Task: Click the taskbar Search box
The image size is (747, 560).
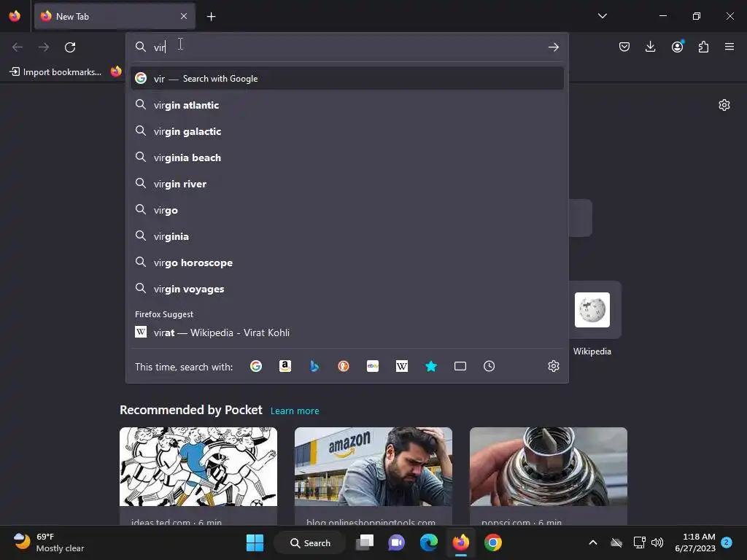Action: coord(310,542)
